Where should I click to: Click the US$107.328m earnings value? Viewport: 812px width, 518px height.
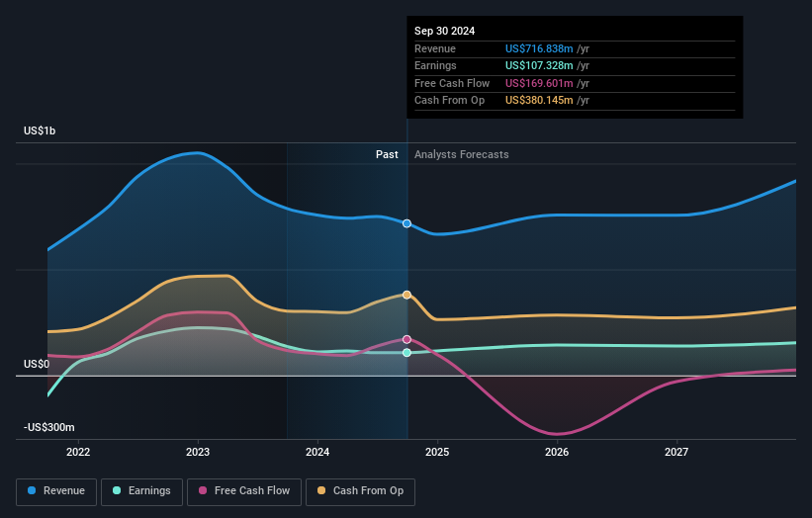539,65
